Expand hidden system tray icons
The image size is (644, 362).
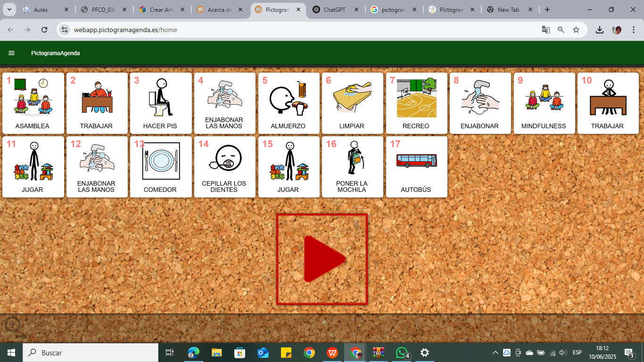click(495, 352)
